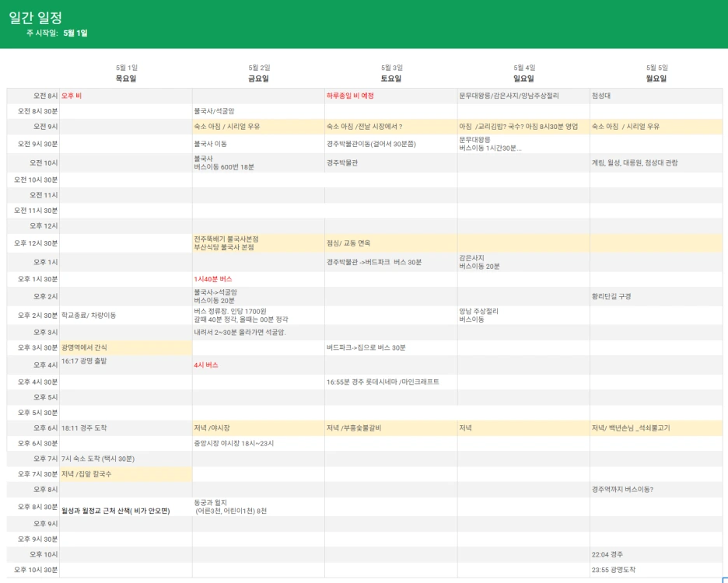Click the '오후 10시 30분' time row label
Image resolution: width=728 pixels, height=583 pixels.
pyautogui.click(x=36, y=570)
